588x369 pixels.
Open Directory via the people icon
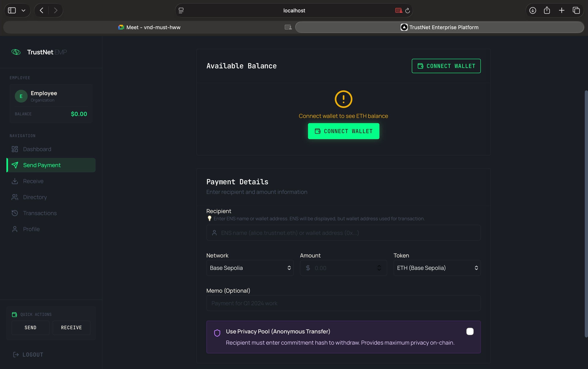pyautogui.click(x=15, y=197)
